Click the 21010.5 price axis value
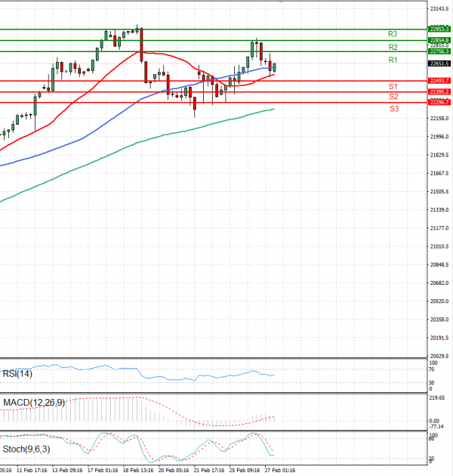 tap(439, 246)
